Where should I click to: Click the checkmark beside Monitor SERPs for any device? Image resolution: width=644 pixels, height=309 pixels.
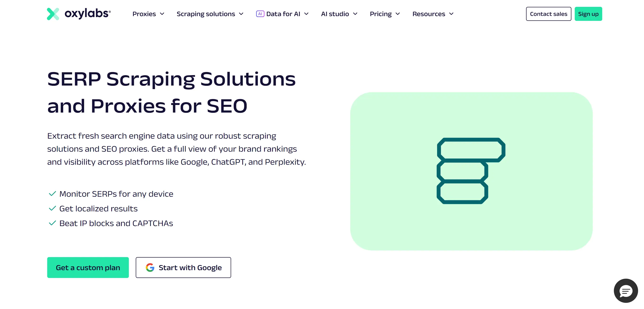tap(52, 194)
